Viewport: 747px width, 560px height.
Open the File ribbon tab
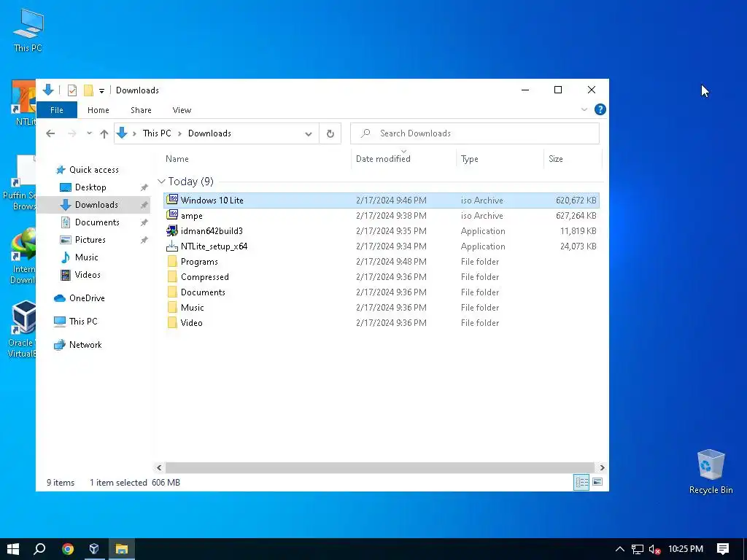point(57,110)
